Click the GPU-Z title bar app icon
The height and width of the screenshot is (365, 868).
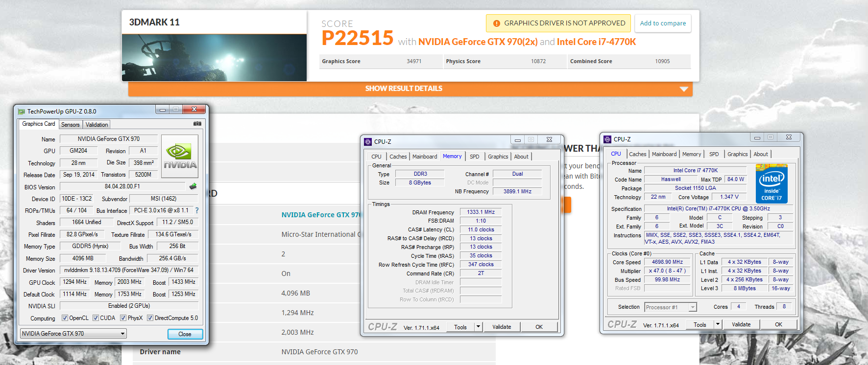click(x=22, y=112)
